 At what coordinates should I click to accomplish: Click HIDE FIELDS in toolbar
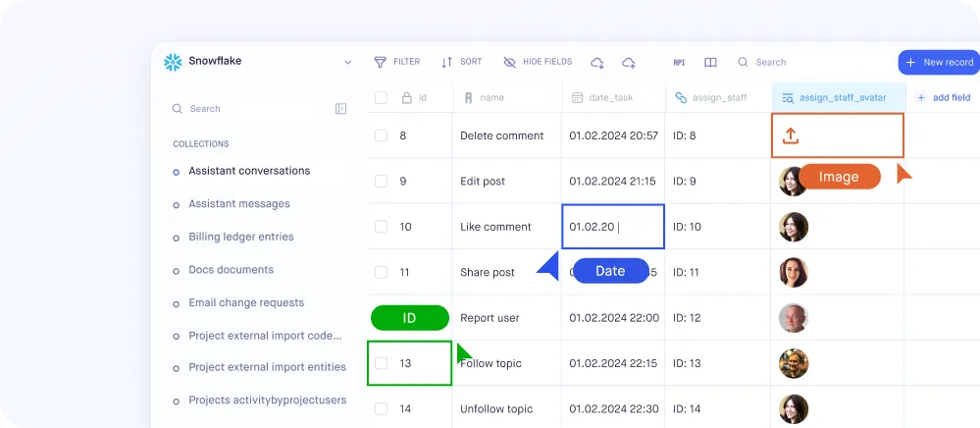point(538,62)
